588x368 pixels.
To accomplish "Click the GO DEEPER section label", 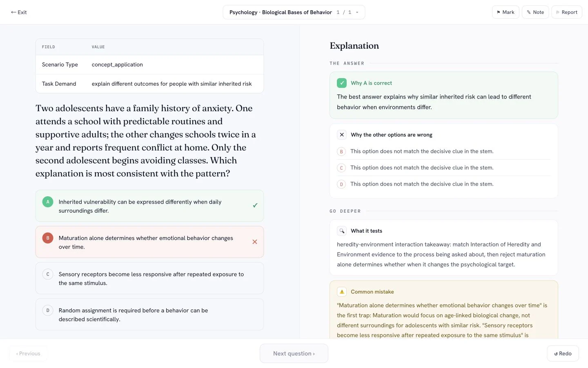I will pos(345,211).
